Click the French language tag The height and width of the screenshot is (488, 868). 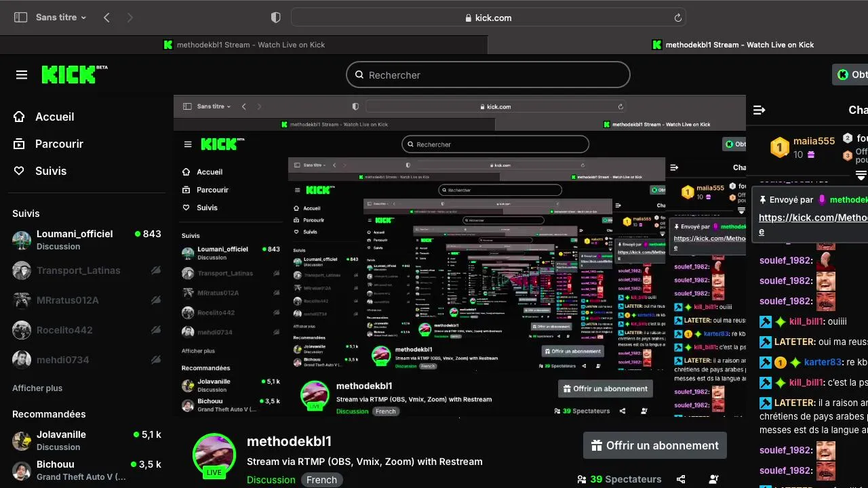[321, 480]
